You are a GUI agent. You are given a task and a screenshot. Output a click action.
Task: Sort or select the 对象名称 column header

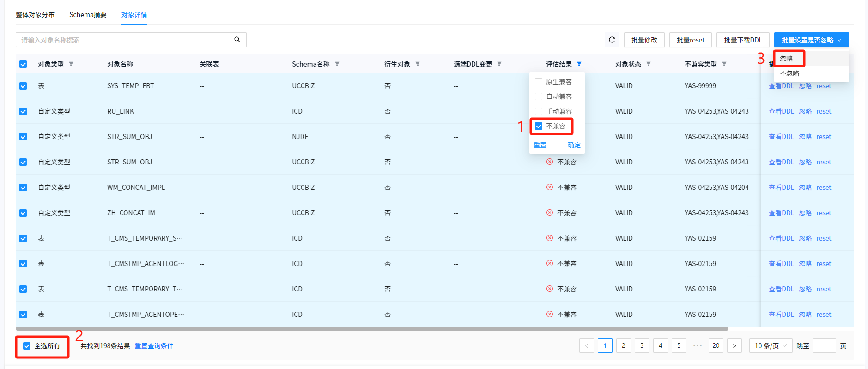click(120, 64)
